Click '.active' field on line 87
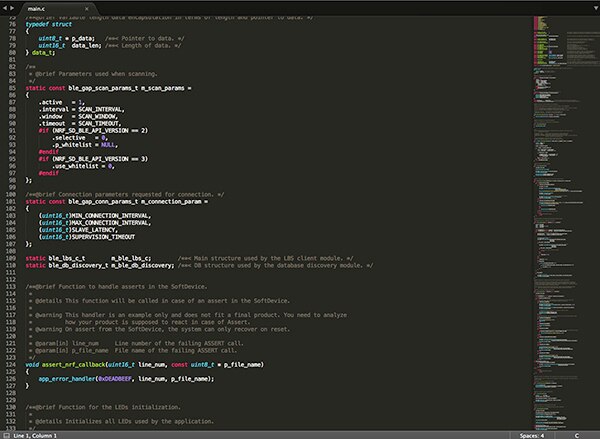600x439 pixels. 50,102
